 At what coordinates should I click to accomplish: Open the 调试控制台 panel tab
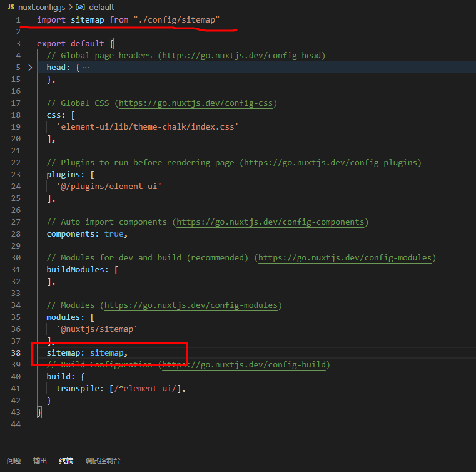click(103, 461)
